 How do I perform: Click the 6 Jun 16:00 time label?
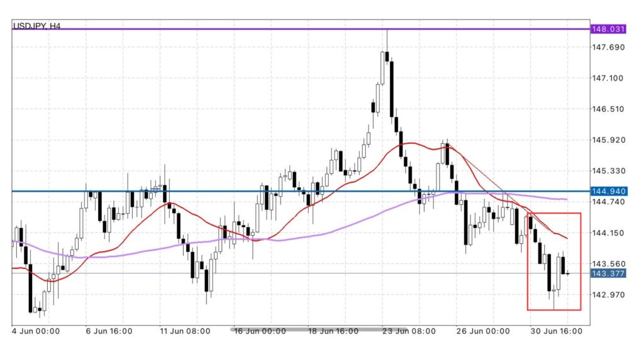click(x=109, y=331)
